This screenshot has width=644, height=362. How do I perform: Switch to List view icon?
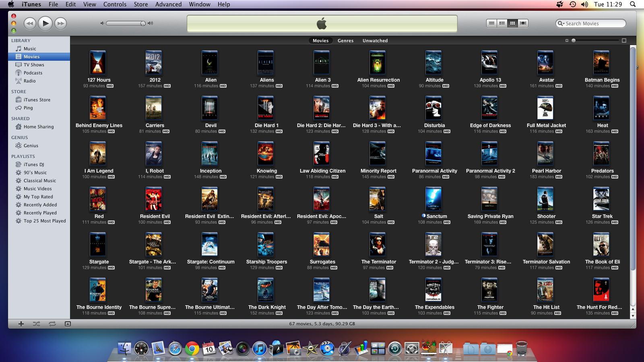tap(491, 23)
